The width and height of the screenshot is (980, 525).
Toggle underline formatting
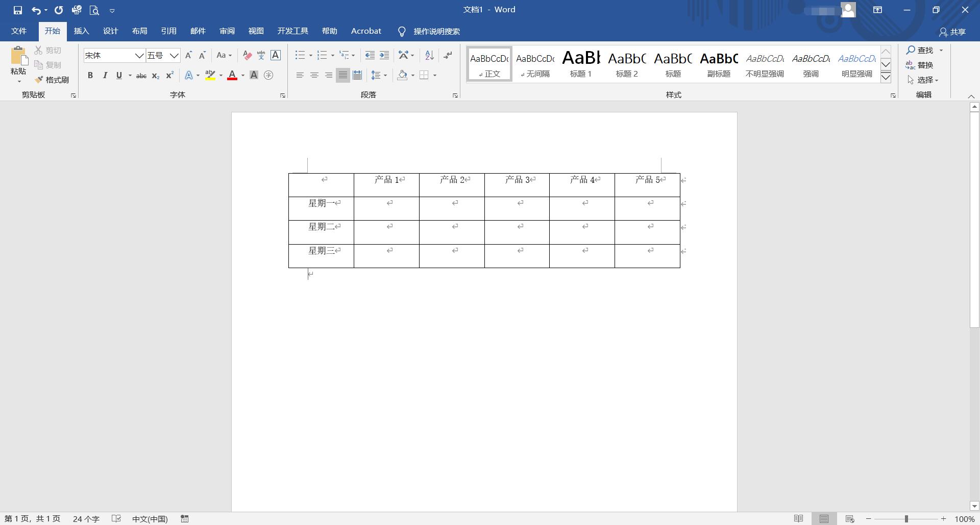[x=119, y=76]
